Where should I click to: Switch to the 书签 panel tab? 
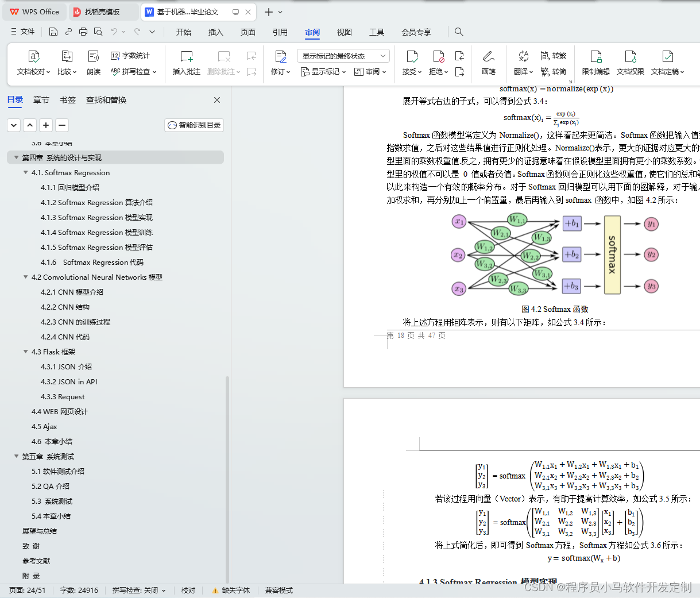(x=68, y=100)
